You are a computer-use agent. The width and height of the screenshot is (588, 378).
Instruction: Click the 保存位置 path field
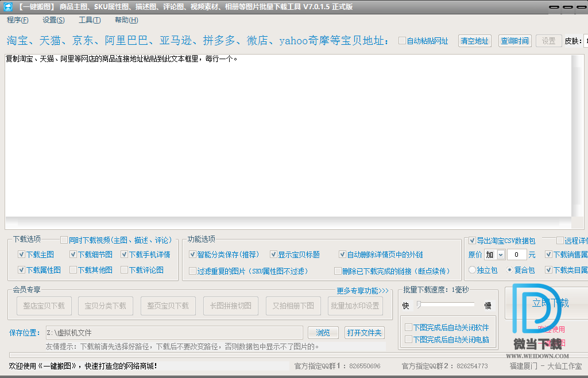pos(174,333)
